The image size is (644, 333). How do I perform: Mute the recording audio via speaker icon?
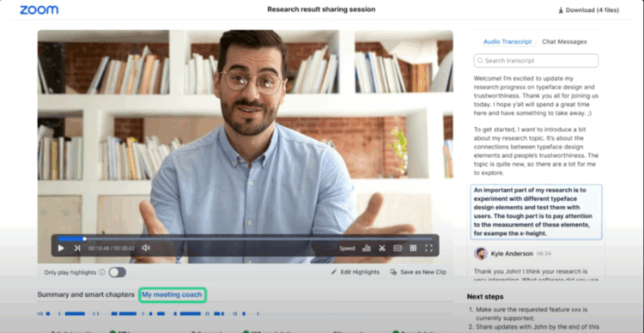[146, 248]
